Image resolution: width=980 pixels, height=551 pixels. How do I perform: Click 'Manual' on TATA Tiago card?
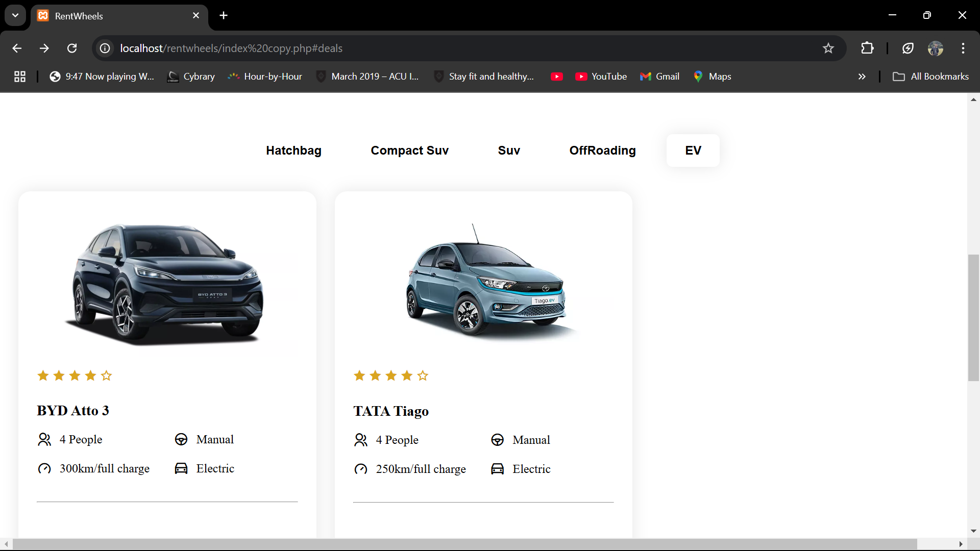click(531, 440)
